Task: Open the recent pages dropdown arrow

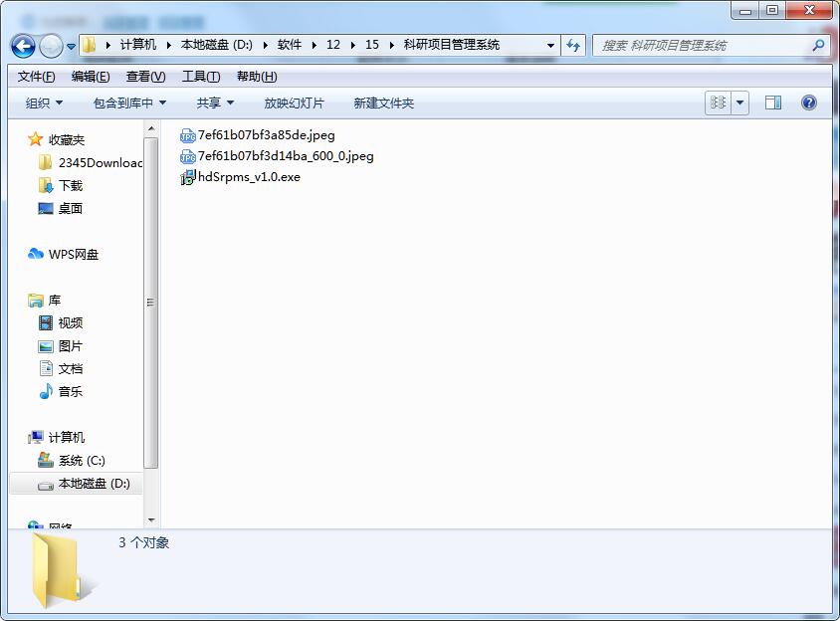Action: tap(72, 47)
